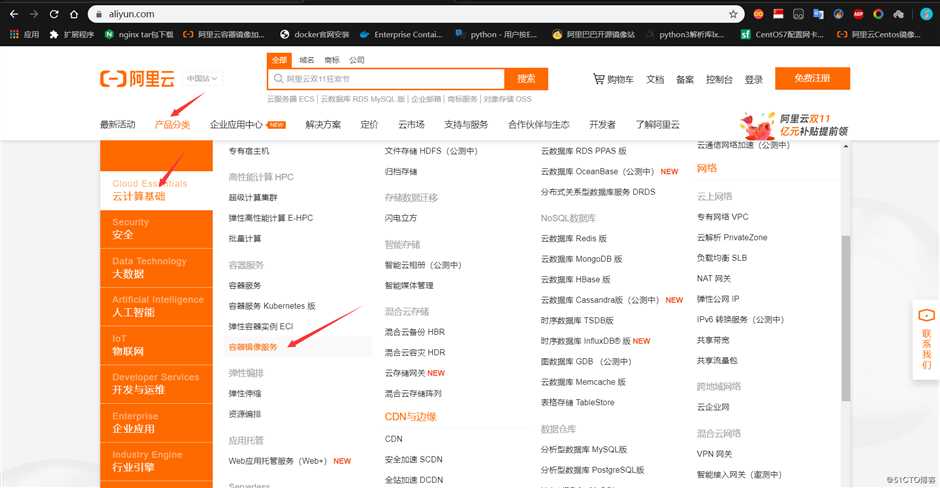Open the 混合云备份 HBR link
Image resolution: width=940 pixels, height=488 pixels.
coord(415,332)
